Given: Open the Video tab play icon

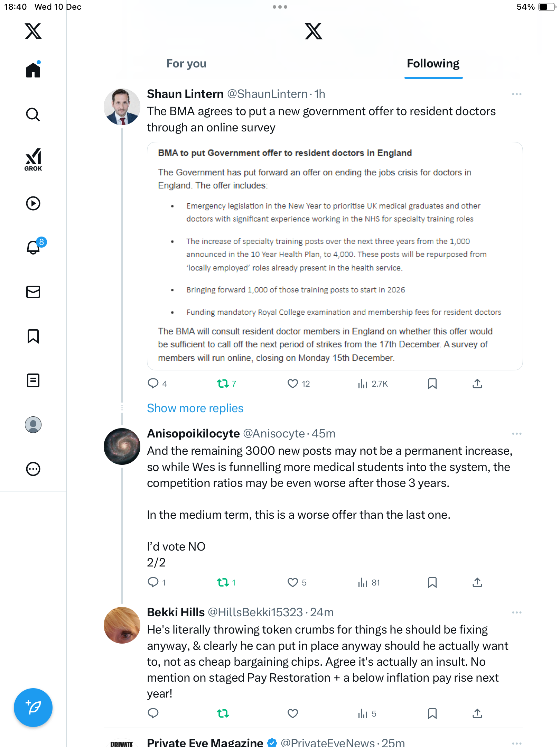Looking at the screenshot, I should pyautogui.click(x=33, y=203).
